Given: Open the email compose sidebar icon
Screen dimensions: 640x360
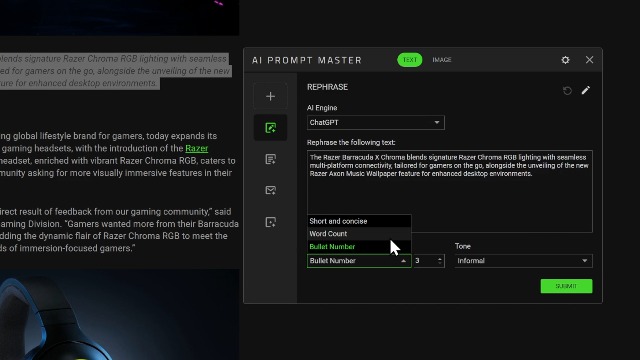Looking at the screenshot, I should [270, 190].
